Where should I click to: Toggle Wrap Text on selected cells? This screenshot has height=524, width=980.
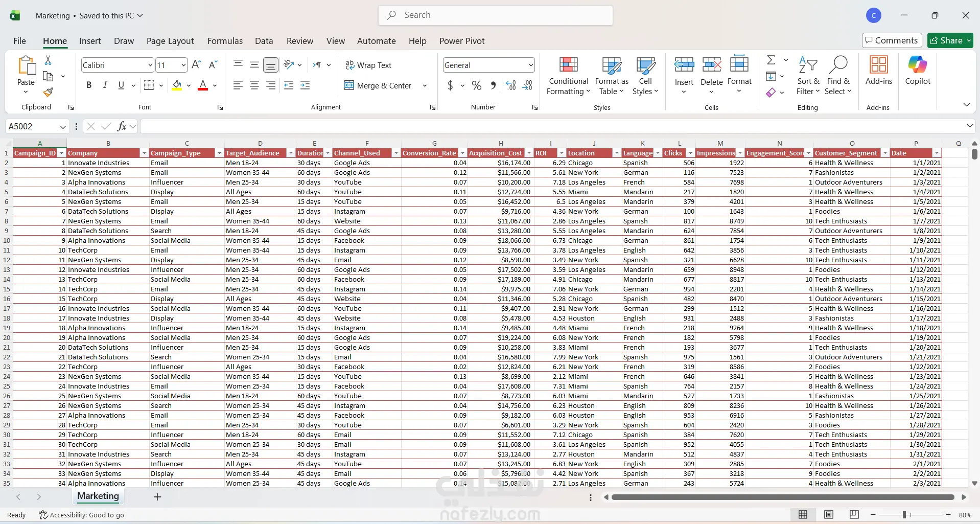click(368, 65)
